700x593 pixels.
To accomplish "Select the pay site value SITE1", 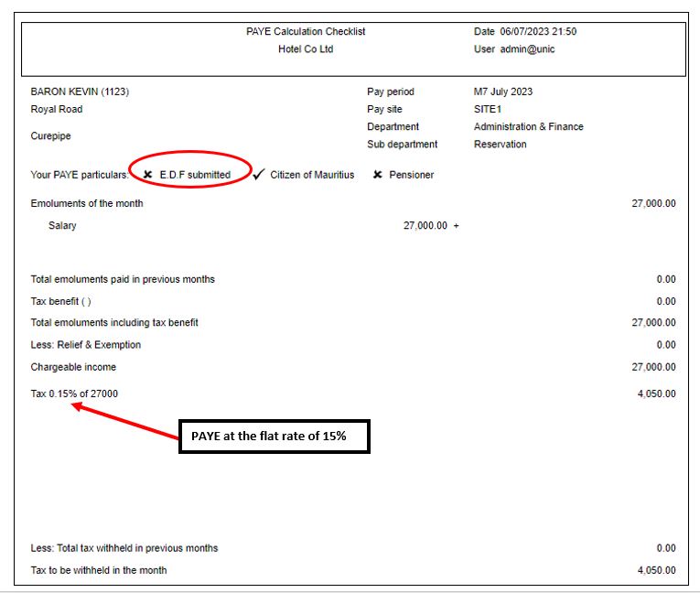I will (490, 110).
